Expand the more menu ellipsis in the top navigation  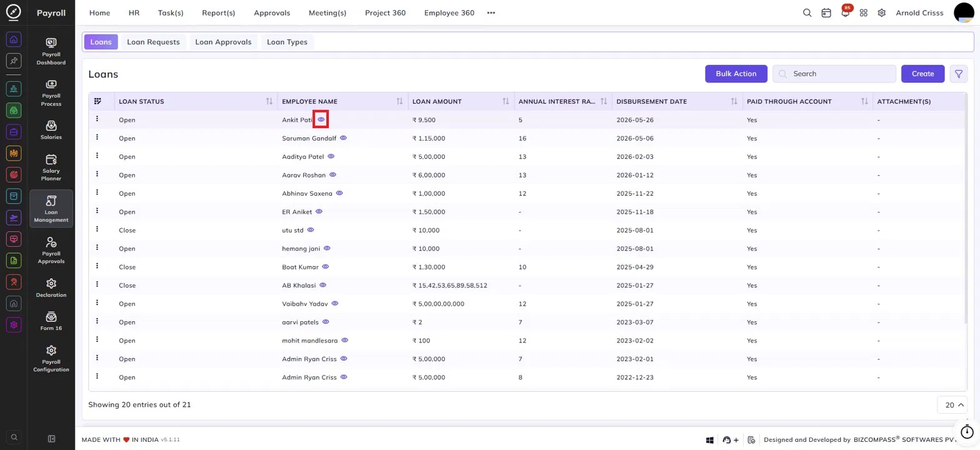[x=491, y=12]
